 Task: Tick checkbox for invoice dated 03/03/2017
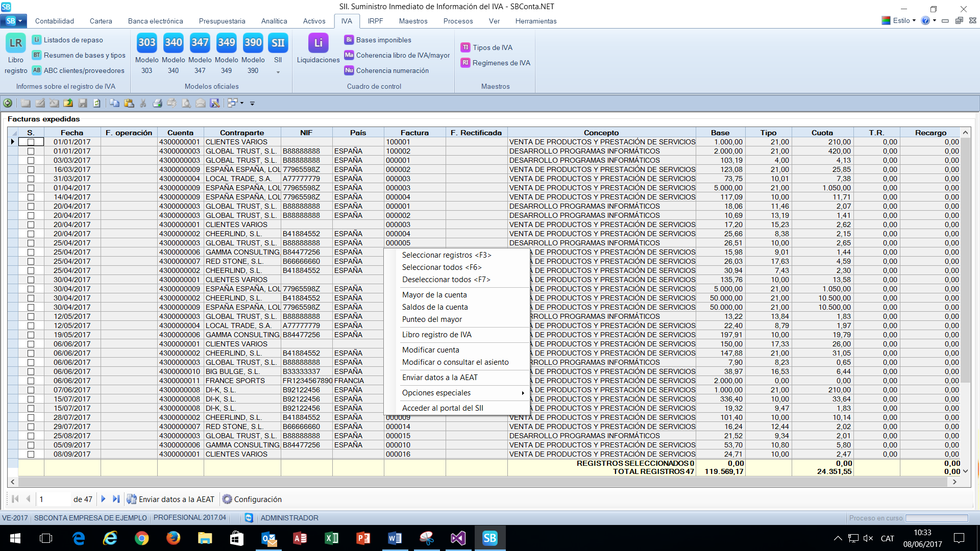point(31,161)
